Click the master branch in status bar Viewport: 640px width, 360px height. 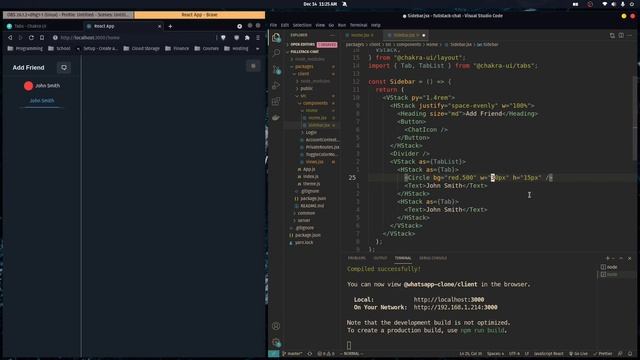292,353
